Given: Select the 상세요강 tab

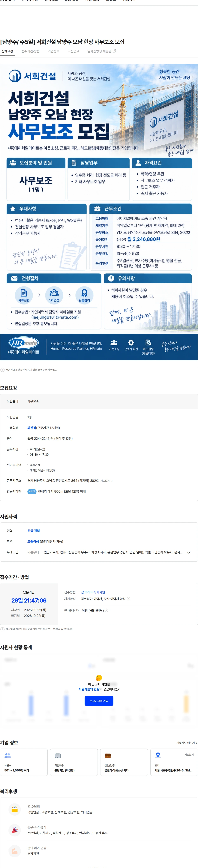Looking at the screenshot, I should [7, 51].
